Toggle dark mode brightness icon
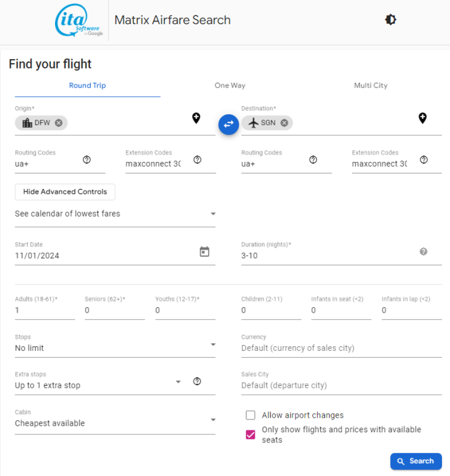Screen dimensions: 450x476 tap(390, 19)
